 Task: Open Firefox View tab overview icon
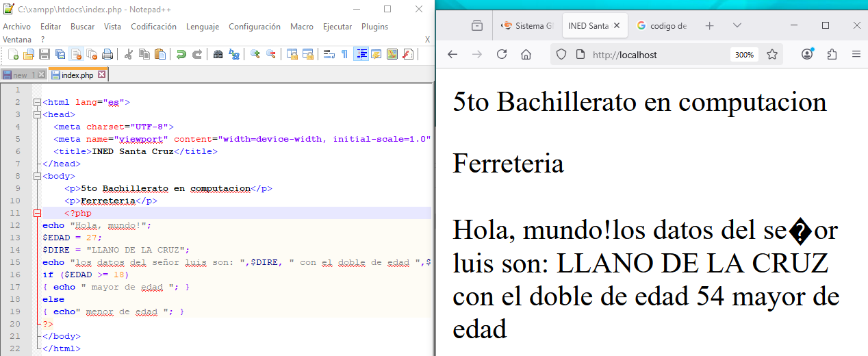click(476, 25)
